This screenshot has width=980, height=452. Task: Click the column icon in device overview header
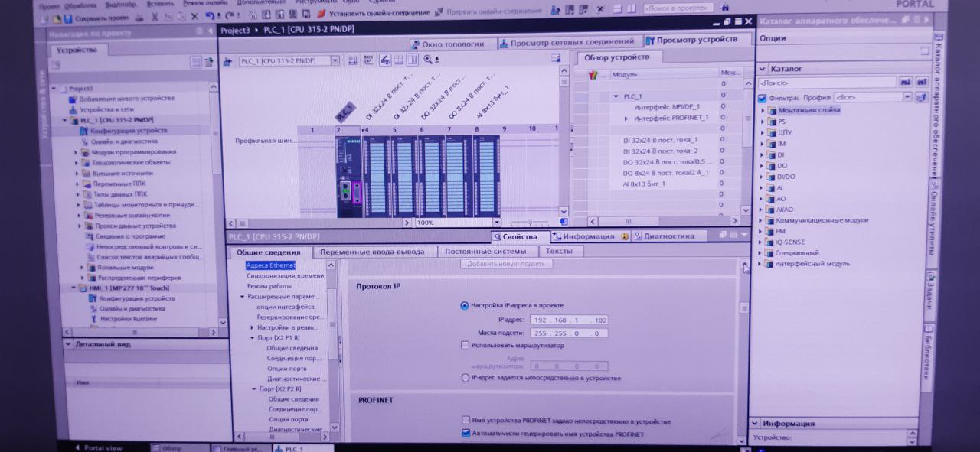[592, 74]
